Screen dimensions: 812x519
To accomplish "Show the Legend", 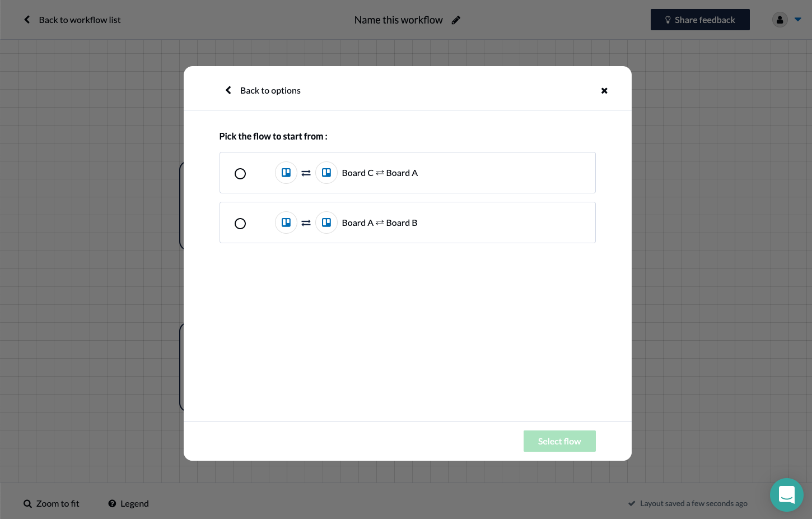I will point(129,503).
